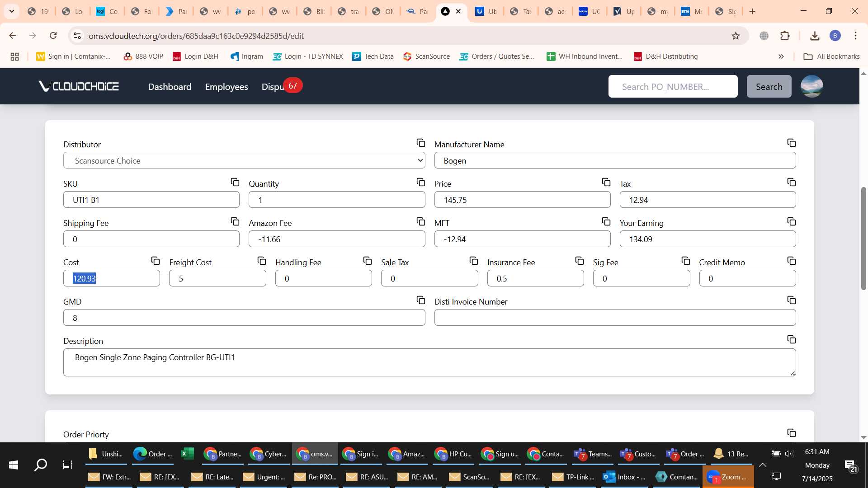Click into the Disti Invoice Number field

(x=615, y=318)
